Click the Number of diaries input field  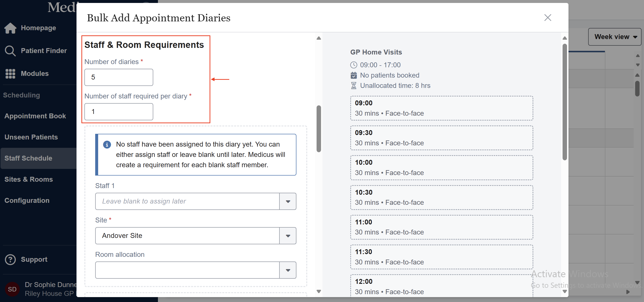point(119,77)
